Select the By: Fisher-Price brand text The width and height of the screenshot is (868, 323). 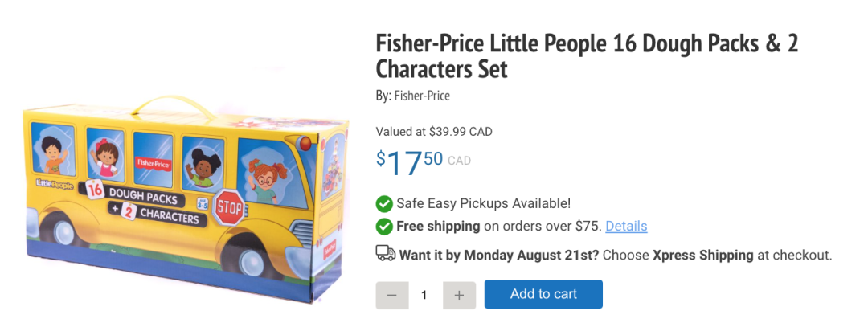[413, 96]
